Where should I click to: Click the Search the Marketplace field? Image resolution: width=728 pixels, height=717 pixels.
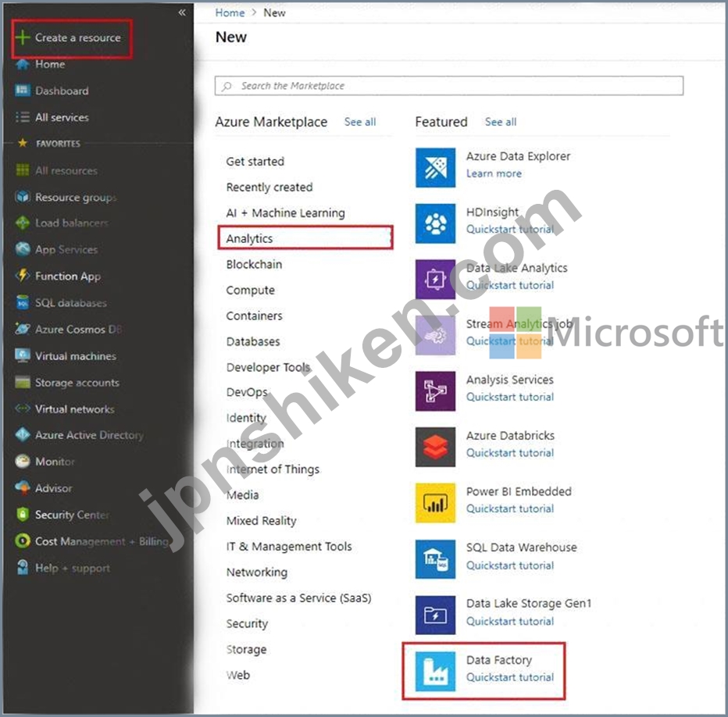[449, 86]
